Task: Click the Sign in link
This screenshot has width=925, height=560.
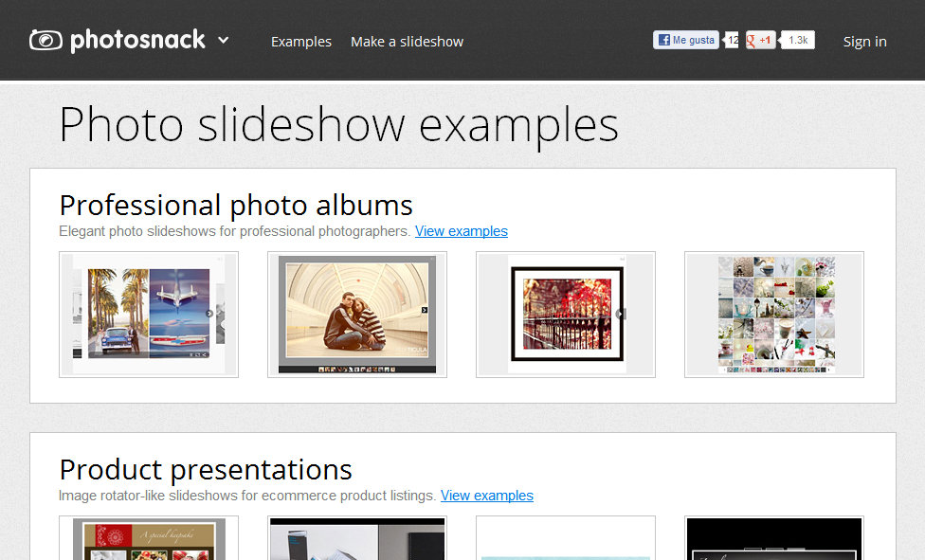Action: 863,41
